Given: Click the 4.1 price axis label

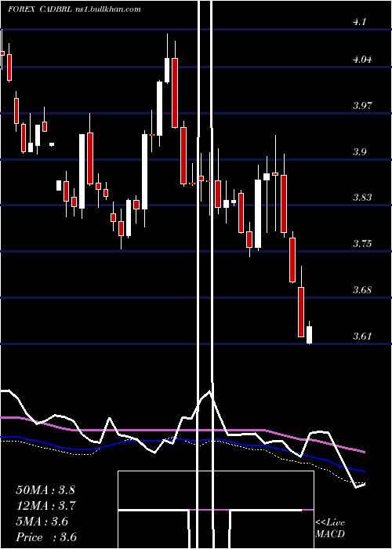Looking at the screenshot, I should (x=359, y=22).
